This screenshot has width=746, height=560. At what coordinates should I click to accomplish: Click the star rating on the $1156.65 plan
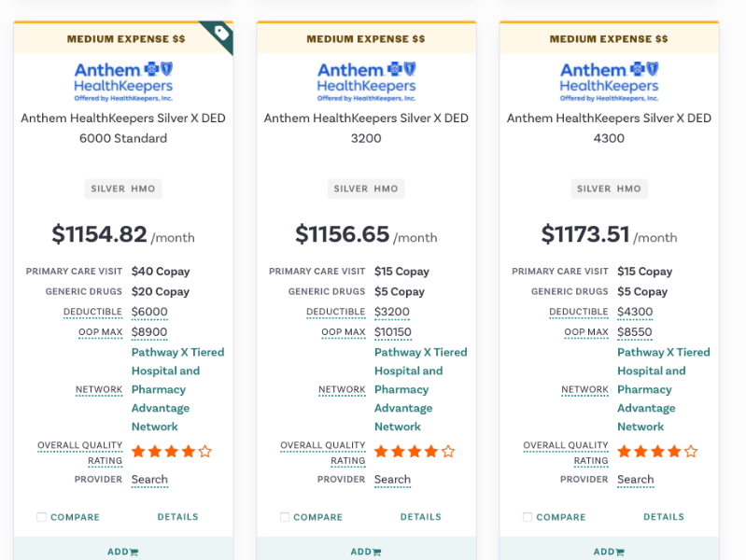click(414, 452)
